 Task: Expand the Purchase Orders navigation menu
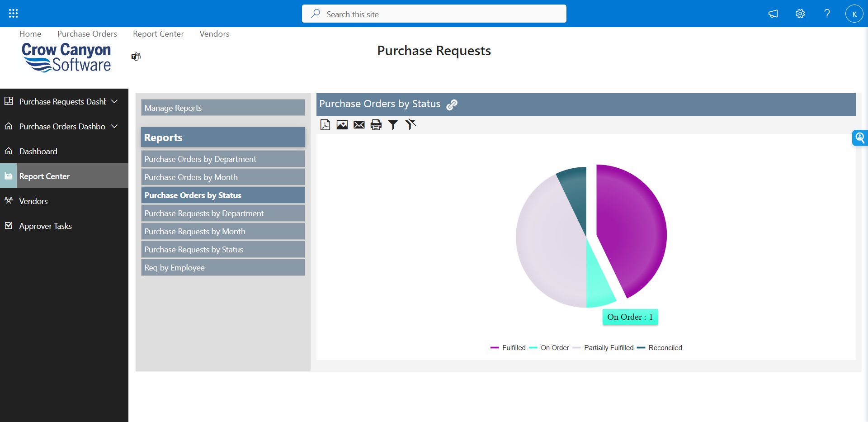(x=87, y=33)
